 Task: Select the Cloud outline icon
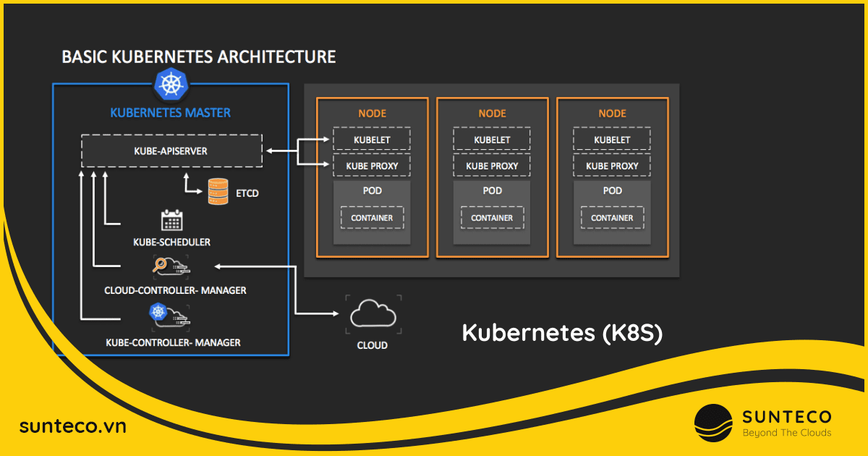click(373, 316)
